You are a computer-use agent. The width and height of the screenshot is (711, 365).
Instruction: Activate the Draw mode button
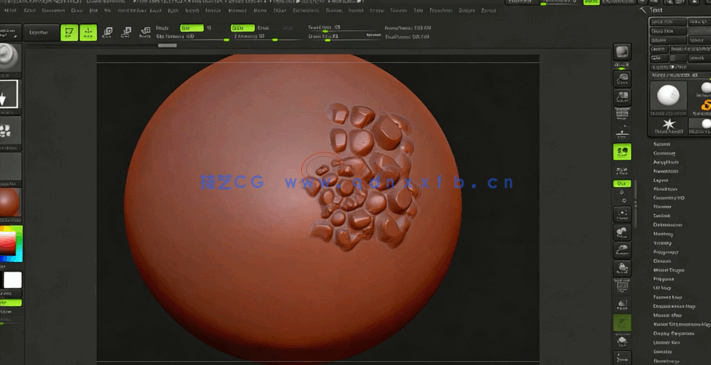[x=88, y=33]
